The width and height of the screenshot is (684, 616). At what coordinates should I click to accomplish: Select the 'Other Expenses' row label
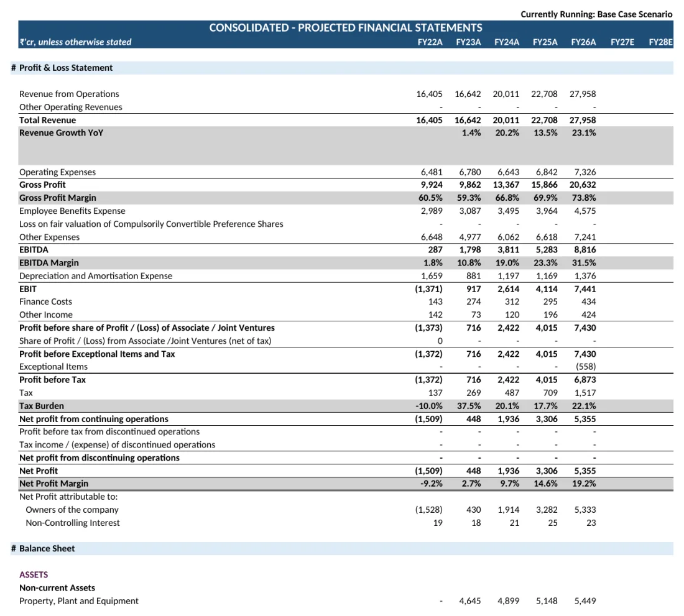coord(49,237)
